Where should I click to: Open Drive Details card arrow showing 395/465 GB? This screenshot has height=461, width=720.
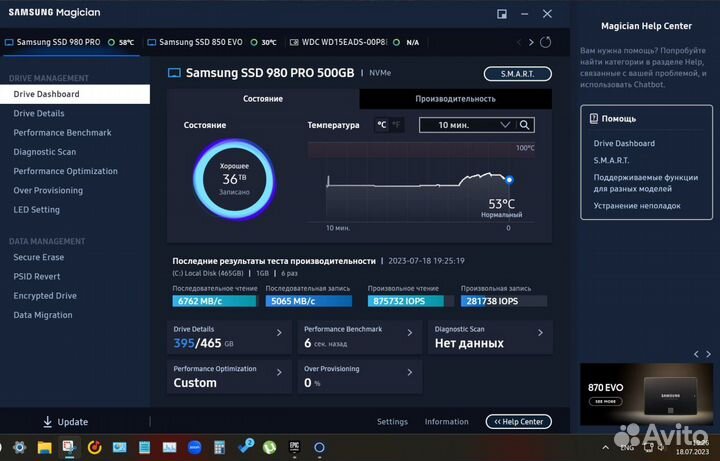click(279, 333)
